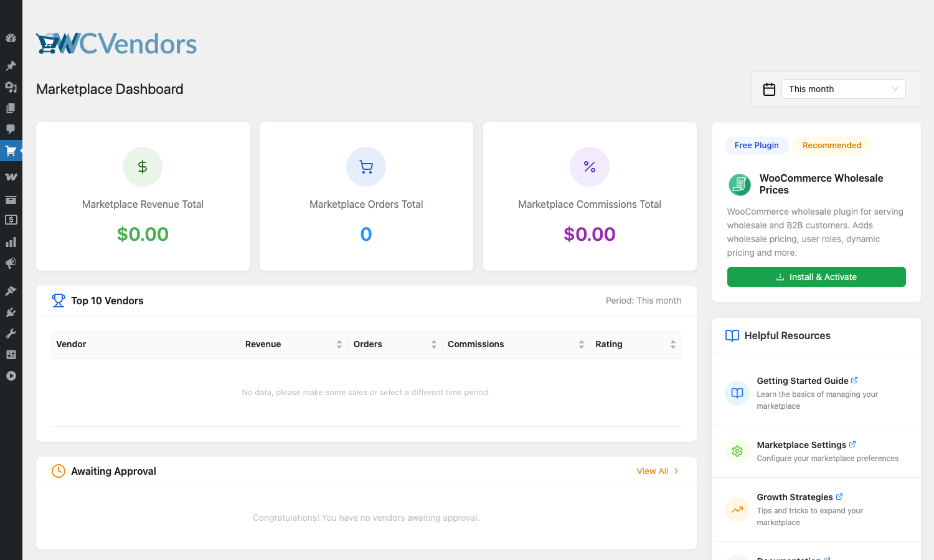The image size is (934, 560).
Task: Click the Period: This month label
Action: (x=643, y=301)
